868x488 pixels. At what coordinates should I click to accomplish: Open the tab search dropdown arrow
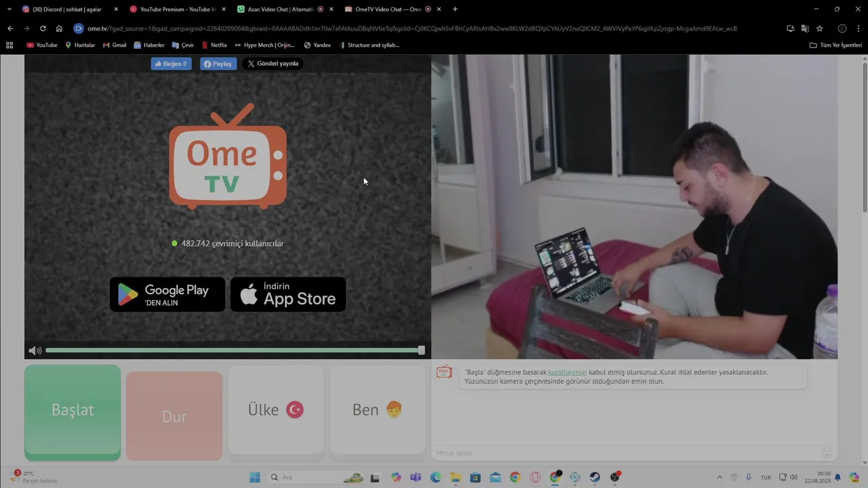coord(9,9)
